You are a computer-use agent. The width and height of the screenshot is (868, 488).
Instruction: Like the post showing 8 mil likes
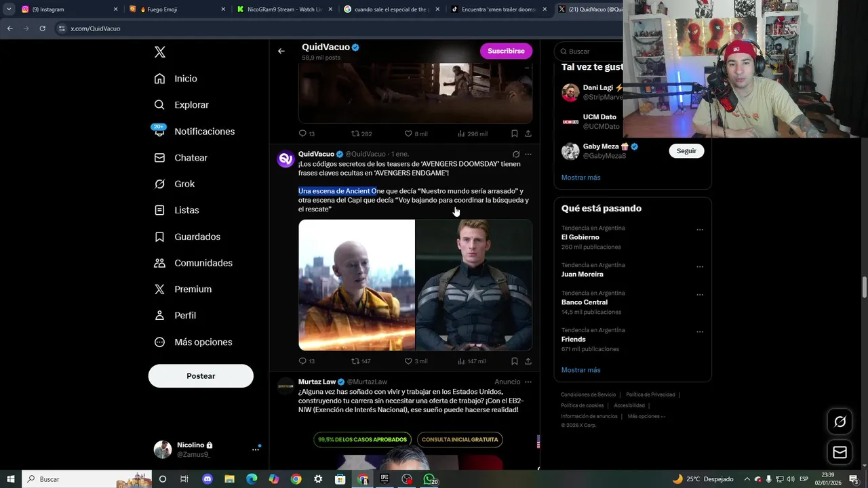[x=416, y=134]
